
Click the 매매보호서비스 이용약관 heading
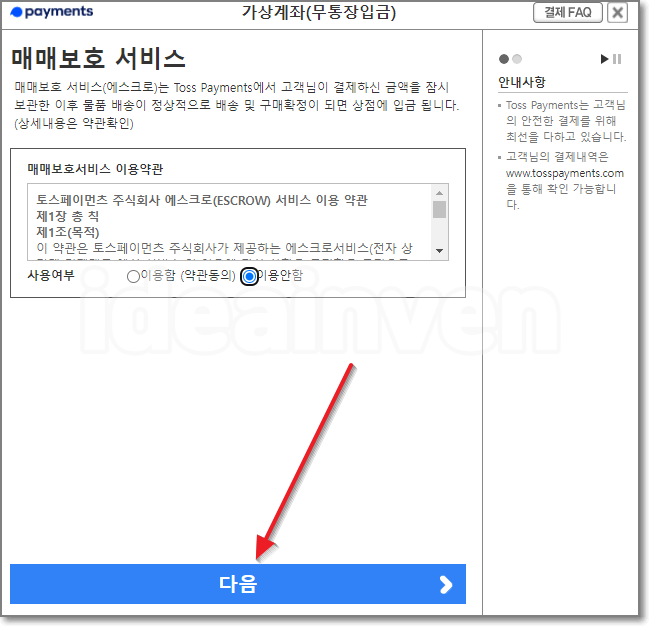point(95,169)
